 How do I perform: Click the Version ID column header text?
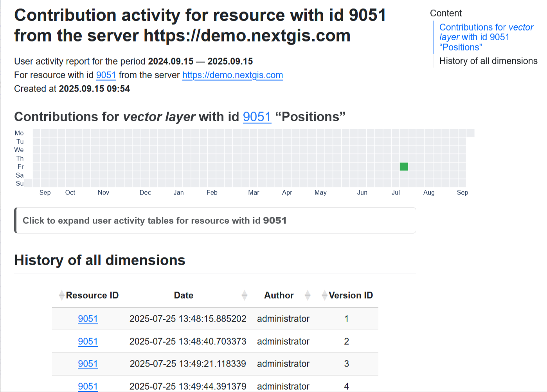coord(351,295)
